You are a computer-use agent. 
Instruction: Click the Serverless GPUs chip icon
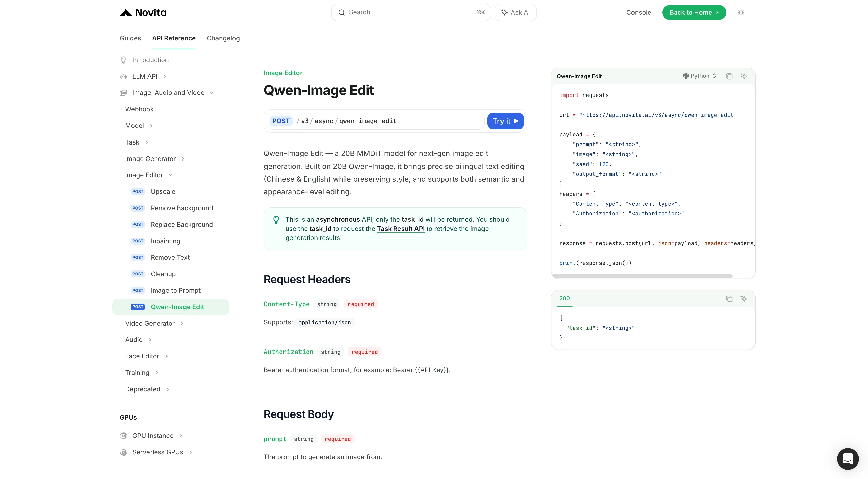tap(123, 452)
